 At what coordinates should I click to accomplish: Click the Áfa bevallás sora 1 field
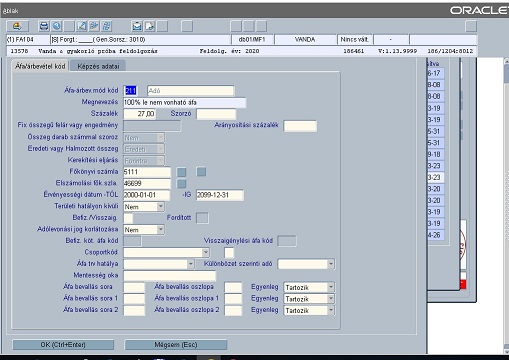(x=134, y=299)
